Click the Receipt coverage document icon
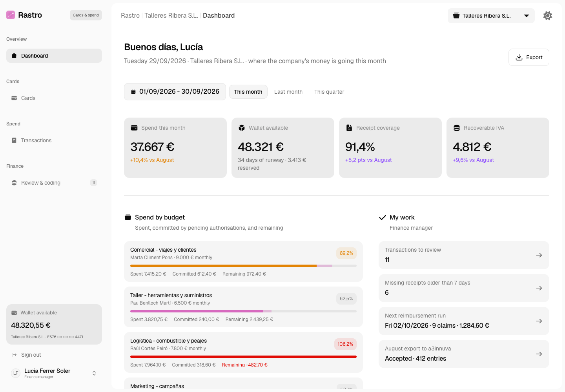The width and height of the screenshot is (565, 392). pyautogui.click(x=349, y=128)
